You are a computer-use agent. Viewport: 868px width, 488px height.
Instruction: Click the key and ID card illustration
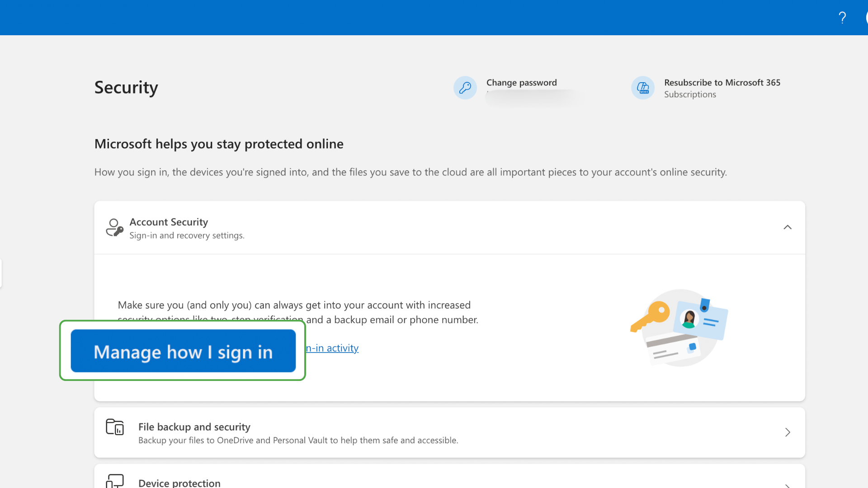[679, 328]
